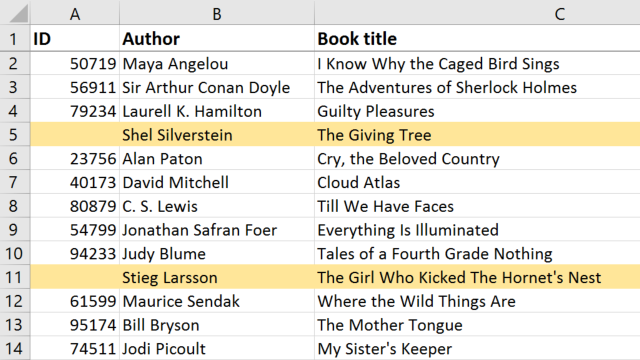
Task: Select column C header
Action: click(x=478, y=13)
